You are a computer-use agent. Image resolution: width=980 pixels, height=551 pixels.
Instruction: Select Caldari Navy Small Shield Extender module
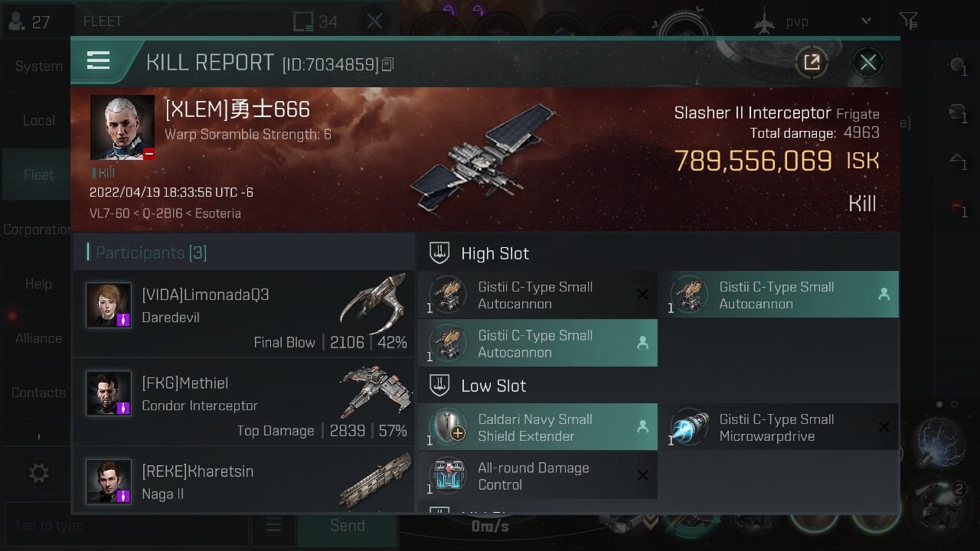coord(537,427)
